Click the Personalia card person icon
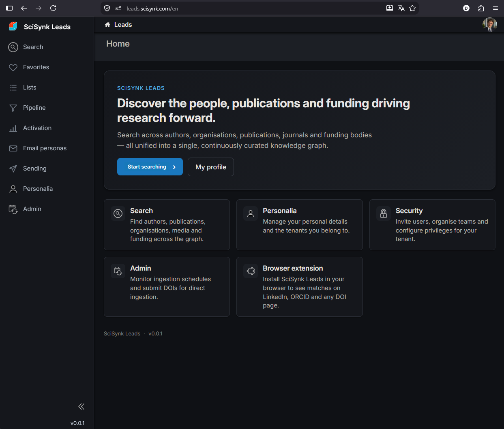 [251, 213]
